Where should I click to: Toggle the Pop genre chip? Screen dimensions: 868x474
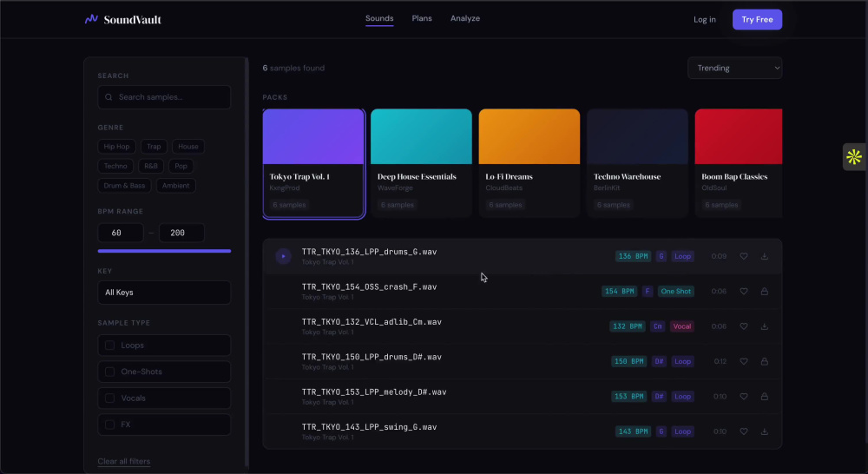coord(181,166)
